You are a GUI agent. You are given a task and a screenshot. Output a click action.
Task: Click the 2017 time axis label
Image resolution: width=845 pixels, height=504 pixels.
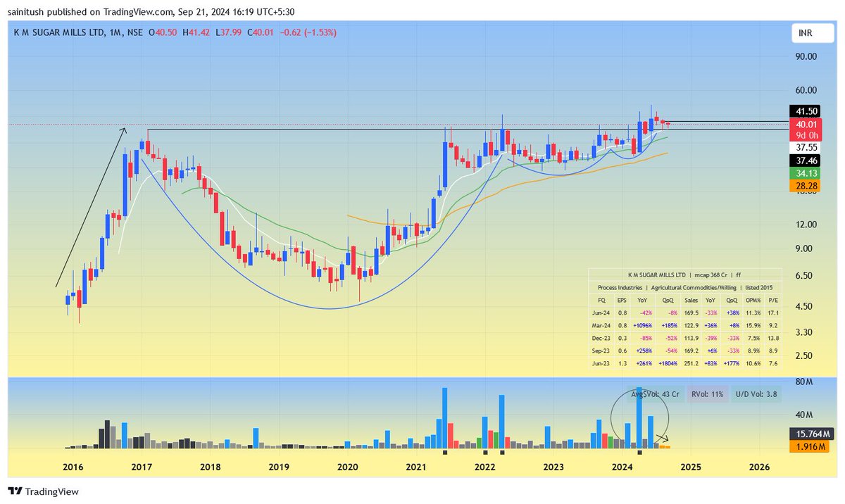142,467
